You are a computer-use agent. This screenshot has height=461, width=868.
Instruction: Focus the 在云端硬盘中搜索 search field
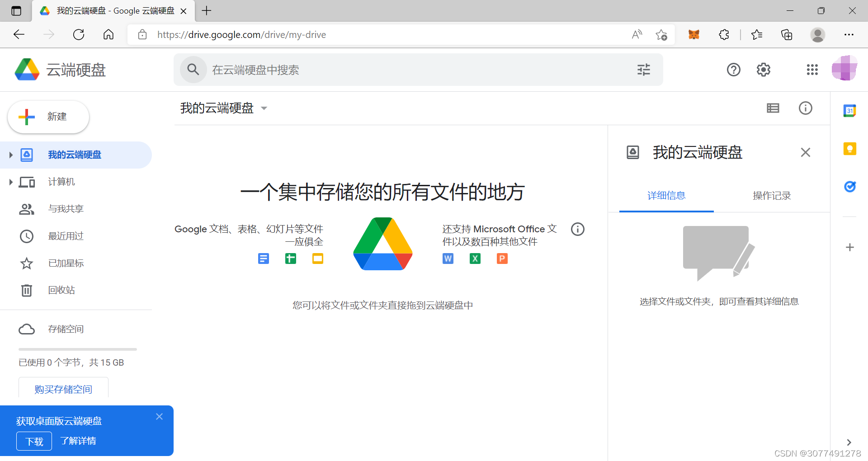418,70
